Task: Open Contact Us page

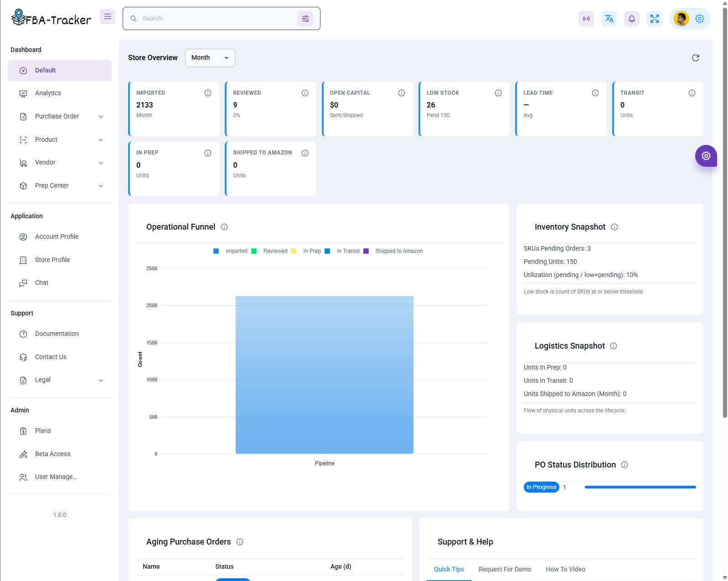Action: click(x=60, y=357)
